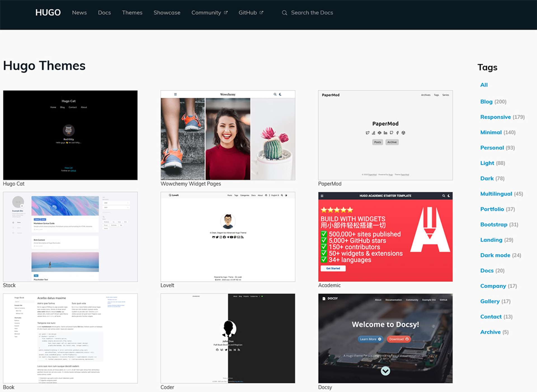Expand the English language selector in LoveIt preview
The width and height of the screenshot is (537, 392).
[x=275, y=196]
